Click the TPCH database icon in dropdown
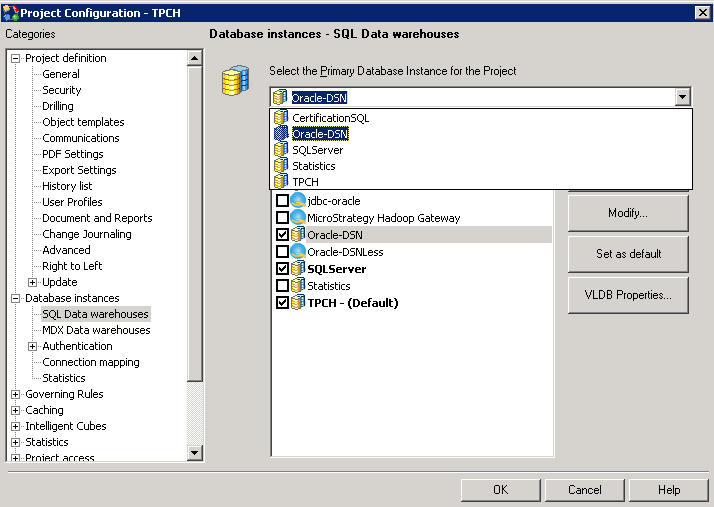This screenshot has width=714, height=507. (x=281, y=182)
